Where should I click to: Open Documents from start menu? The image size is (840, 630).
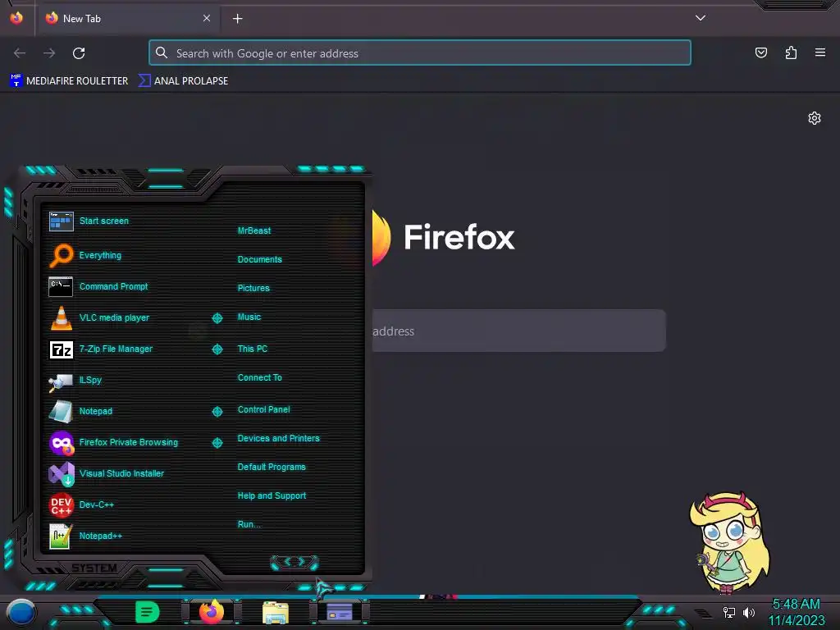(x=260, y=259)
